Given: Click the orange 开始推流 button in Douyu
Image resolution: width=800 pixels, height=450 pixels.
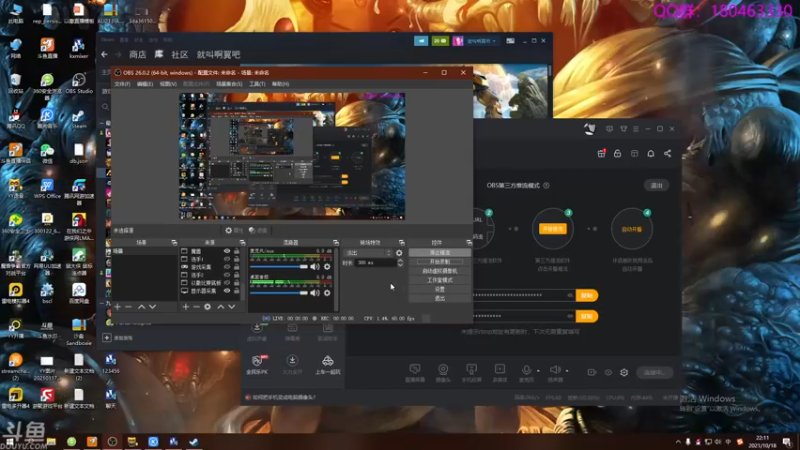Looking at the screenshot, I should pos(553,229).
